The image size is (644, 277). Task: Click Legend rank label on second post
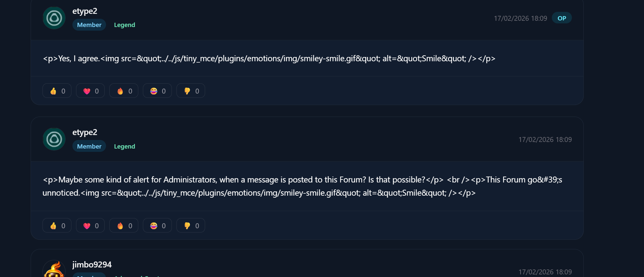124,147
